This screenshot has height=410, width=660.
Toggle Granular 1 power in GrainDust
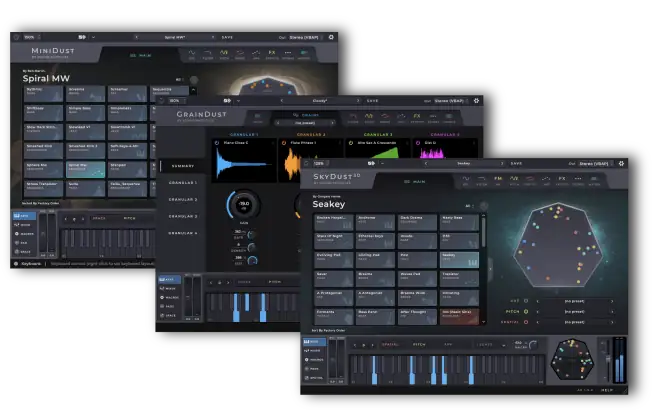pyautogui.click(x=217, y=143)
